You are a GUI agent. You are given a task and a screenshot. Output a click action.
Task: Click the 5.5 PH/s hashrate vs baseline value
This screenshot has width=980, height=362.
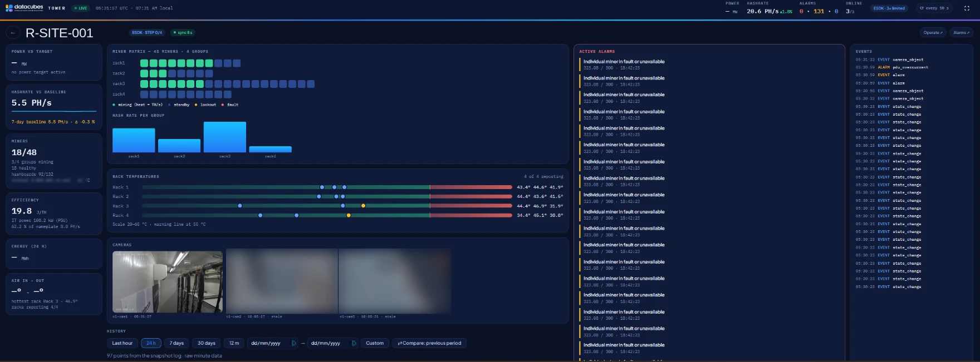coord(32,103)
